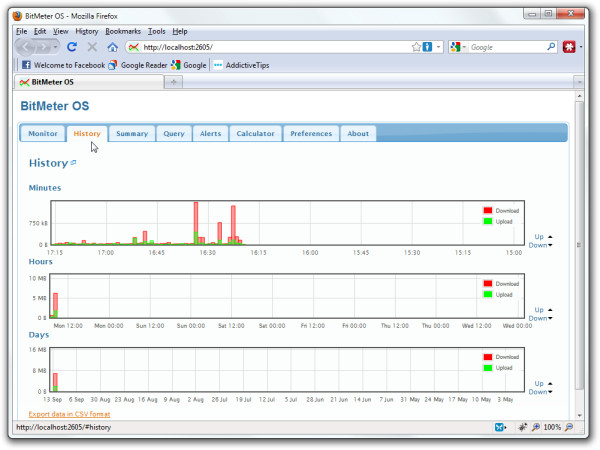Click the BitMeter site favicon in address bar
Viewport: 600px width, 450px height.
click(x=134, y=47)
